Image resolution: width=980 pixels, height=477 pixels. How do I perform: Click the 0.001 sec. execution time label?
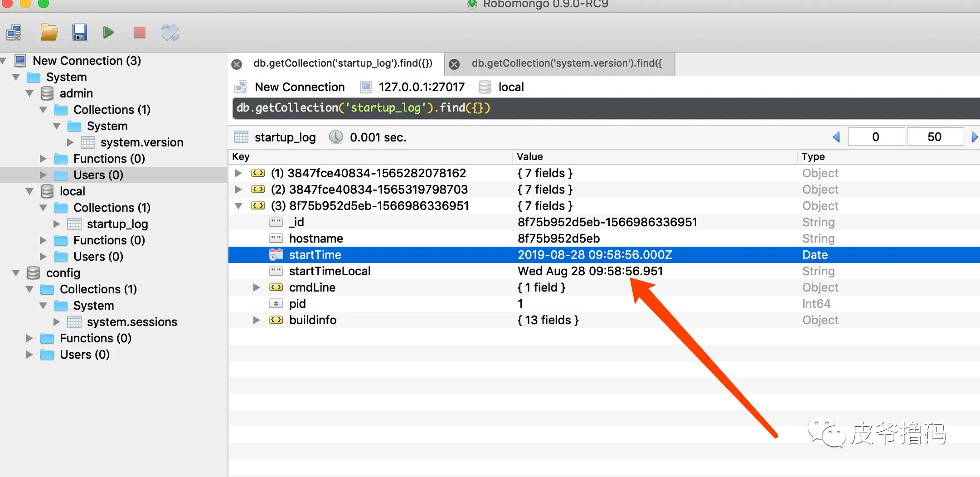click(378, 137)
